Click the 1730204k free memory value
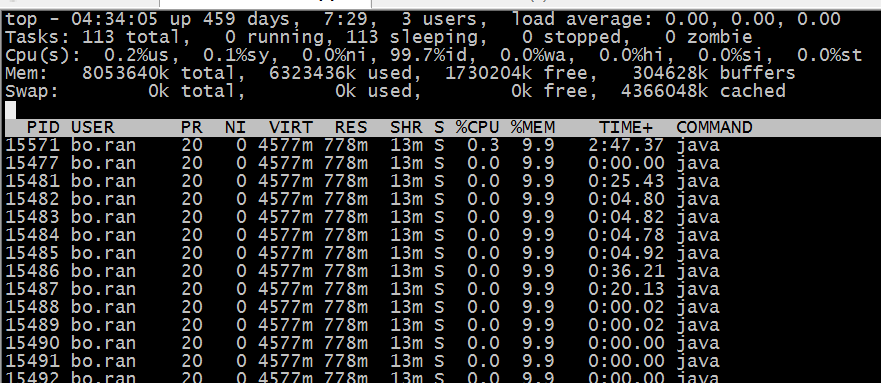 [516, 74]
